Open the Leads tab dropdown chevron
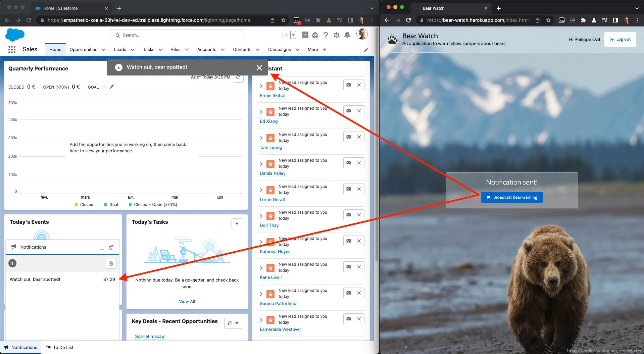Viewport: 644px width, 354px height. coord(133,50)
